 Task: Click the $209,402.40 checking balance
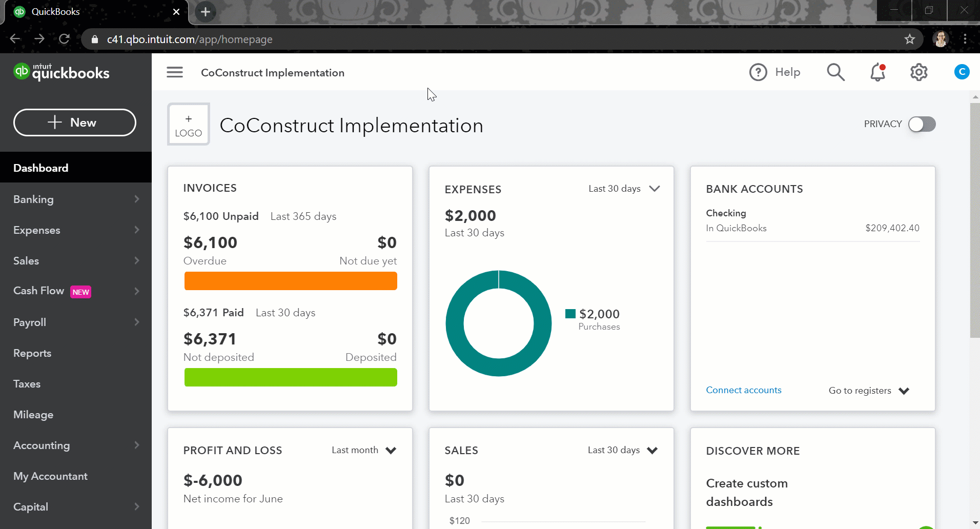pyautogui.click(x=892, y=228)
